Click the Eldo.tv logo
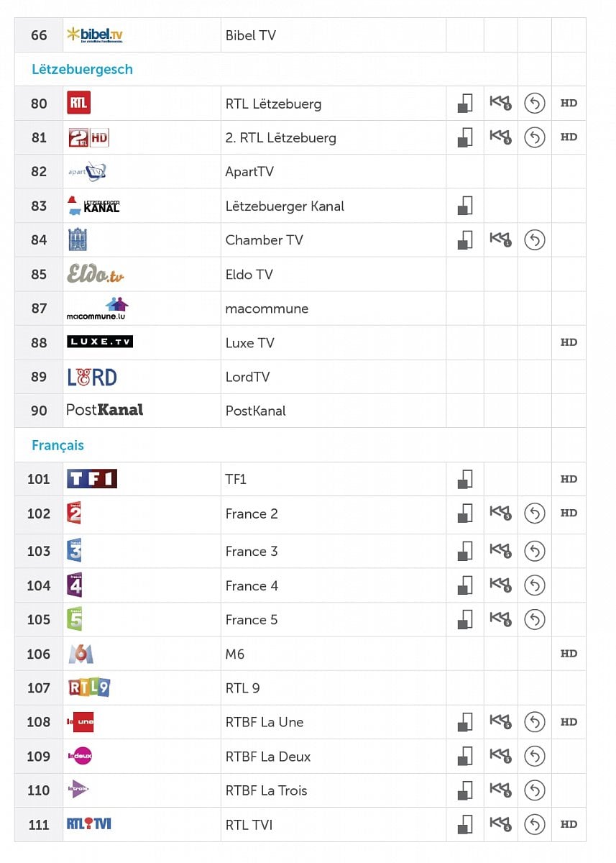Image resolution: width=616 pixels, height=863 pixels. click(95, 274)
